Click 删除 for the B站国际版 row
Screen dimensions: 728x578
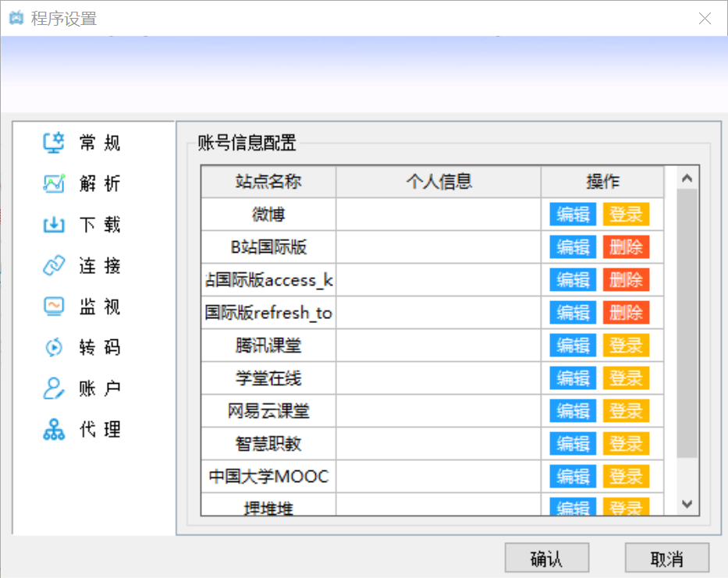point(626,247)
